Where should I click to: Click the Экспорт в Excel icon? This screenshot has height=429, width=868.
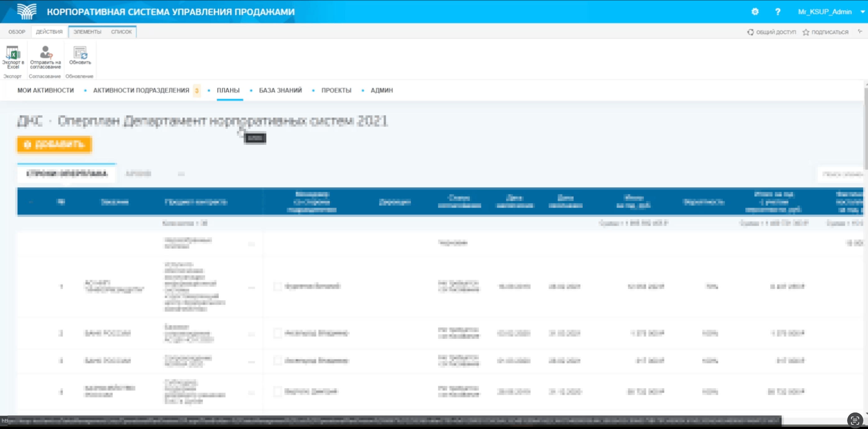point(13,53)
